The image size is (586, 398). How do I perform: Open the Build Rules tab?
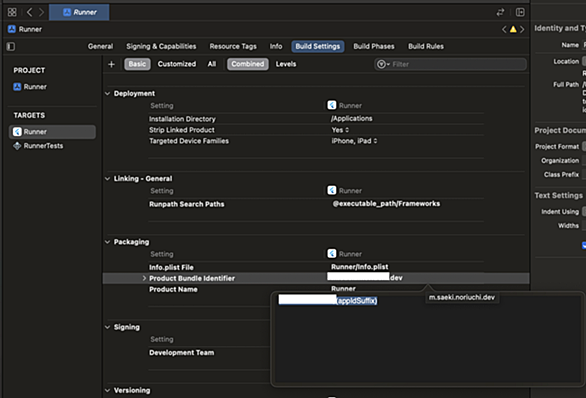pos(426,46)
